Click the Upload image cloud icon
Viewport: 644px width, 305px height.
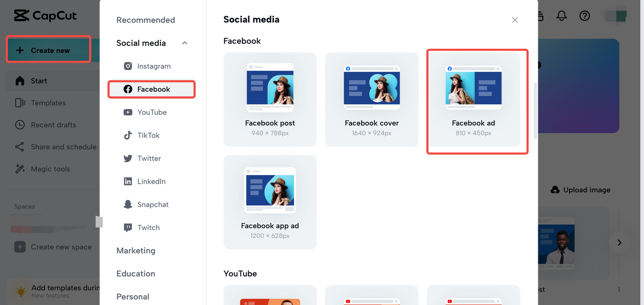coord(555,190)
